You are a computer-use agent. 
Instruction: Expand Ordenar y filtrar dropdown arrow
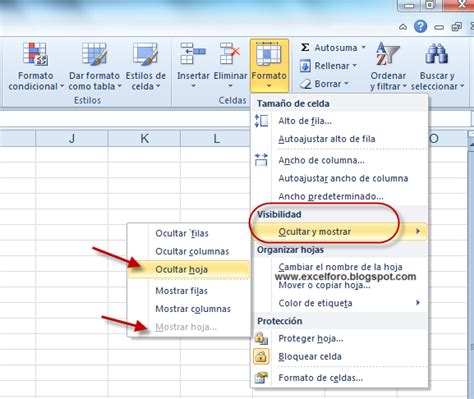pos(404,86)
